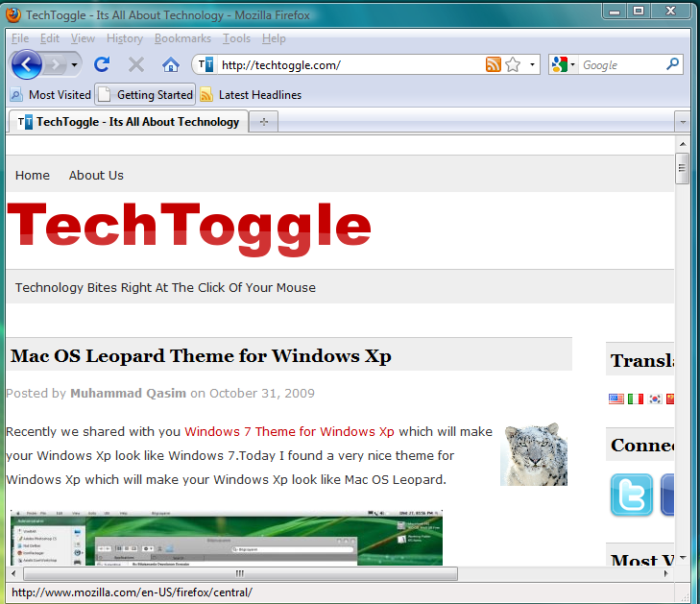This screenshot has height=604, width=700.
Task: Go back with the blue Back arrow
Action: [x=26, y=64]
